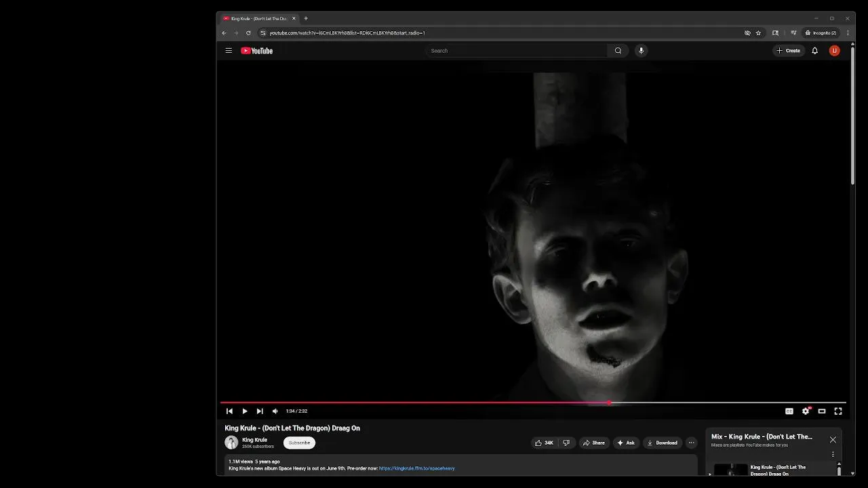The image size is (868, 488).
Task: Go back in the browser
Action: tap(224, 33)
